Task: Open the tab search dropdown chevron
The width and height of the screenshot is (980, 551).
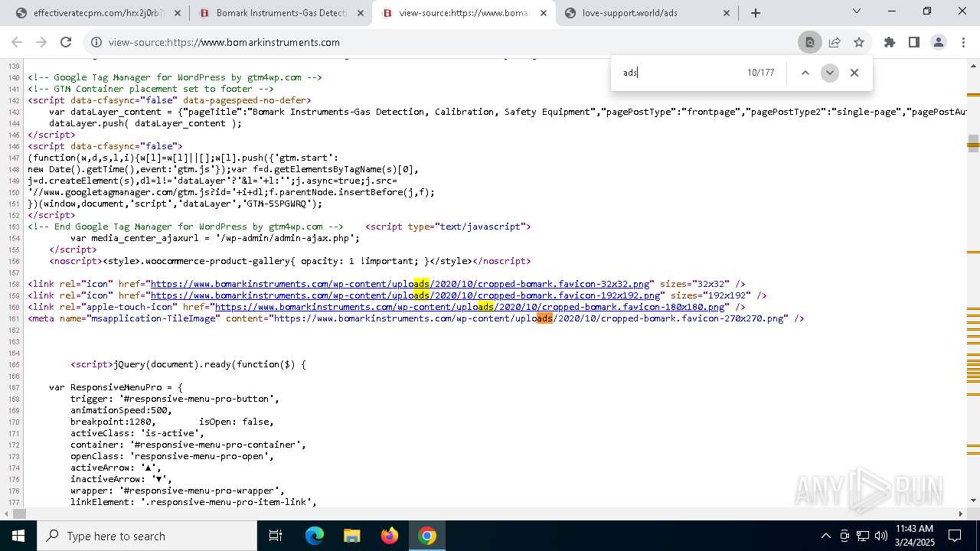Action: (x=857, y=11)
